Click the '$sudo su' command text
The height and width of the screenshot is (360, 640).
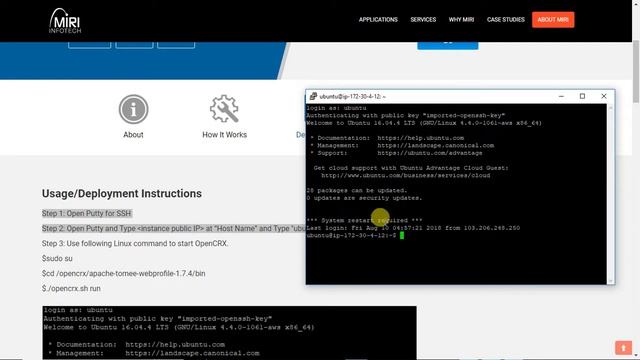(x=57, y=259)
